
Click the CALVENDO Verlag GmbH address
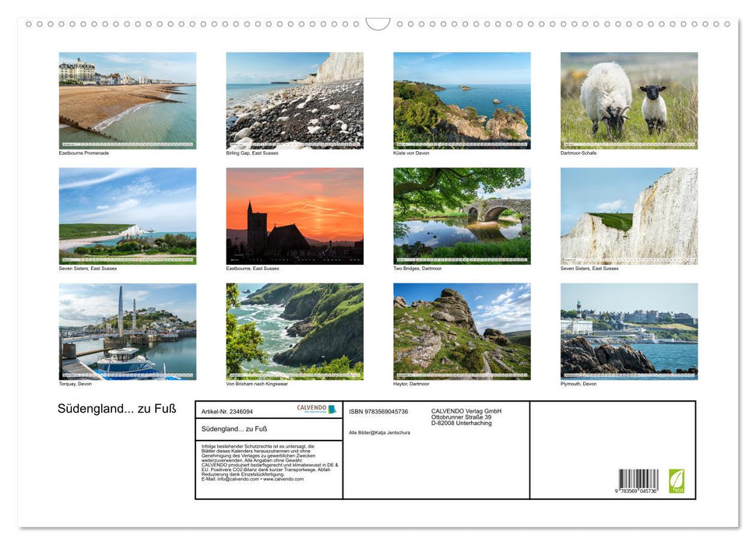466,417
